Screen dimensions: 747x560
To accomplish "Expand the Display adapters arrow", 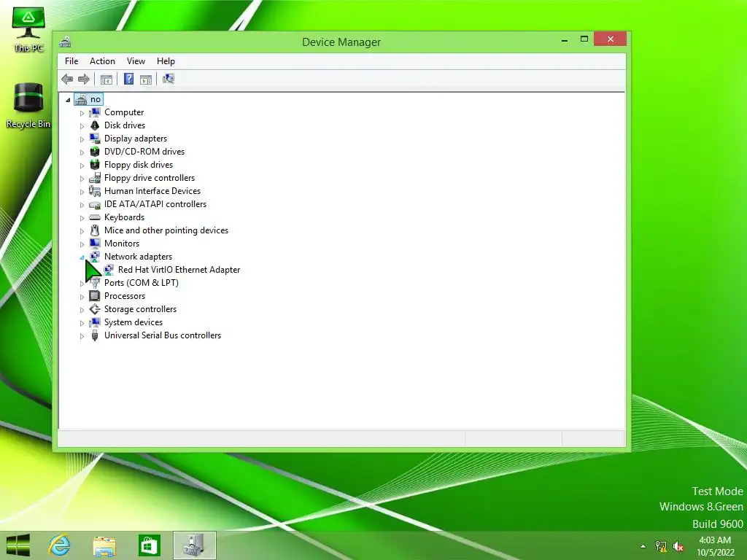I will (82, 139).
